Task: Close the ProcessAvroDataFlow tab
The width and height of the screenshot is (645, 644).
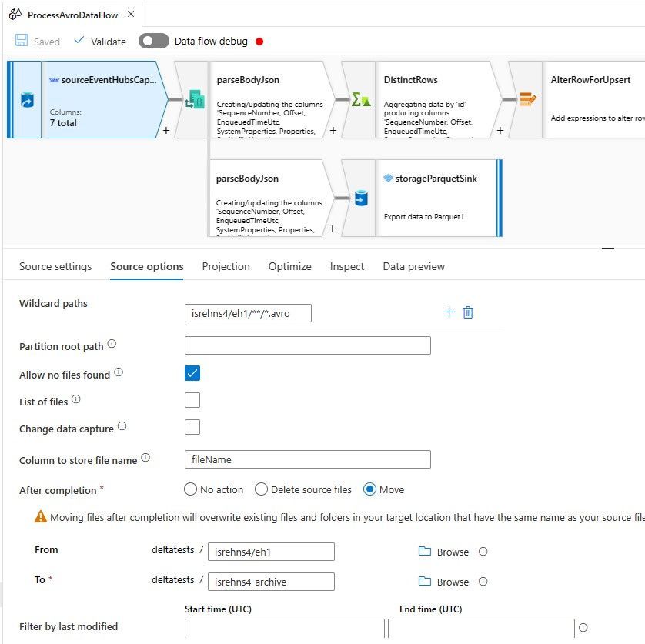Action: (131, 14)
